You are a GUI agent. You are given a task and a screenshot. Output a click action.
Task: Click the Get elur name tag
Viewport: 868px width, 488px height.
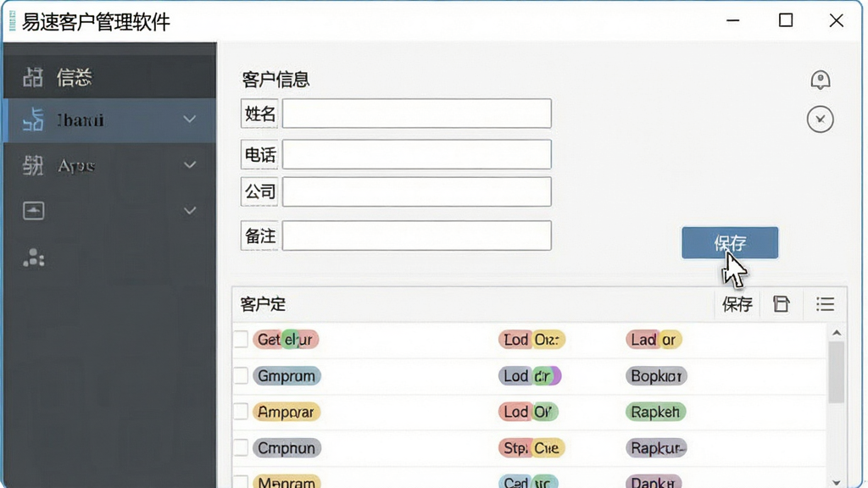(x=286, y=339)
